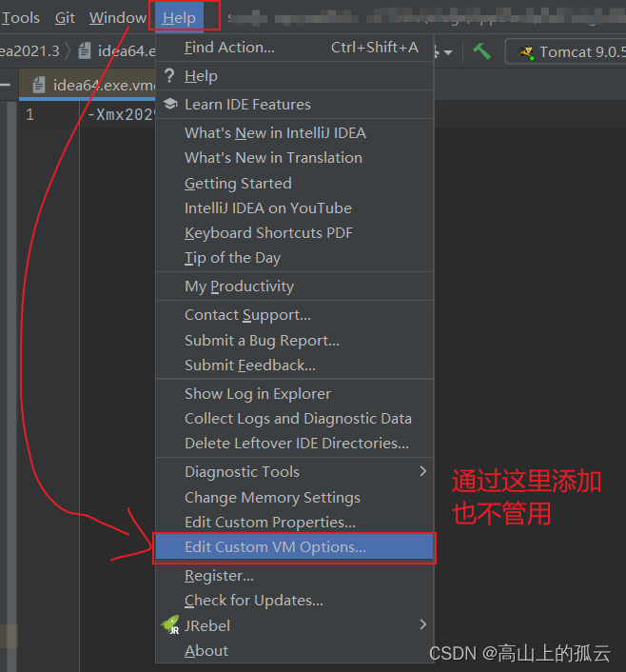
Task: Choose Register...
Action: pyautogui.click(x=294, y=576)
